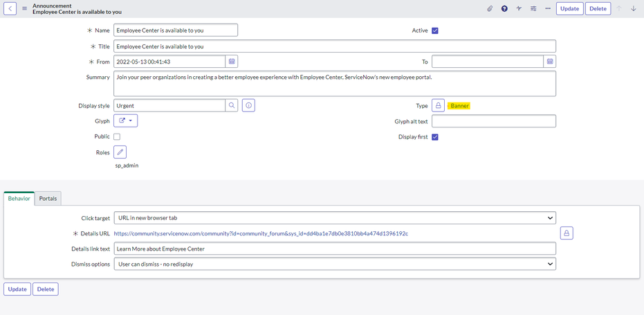Click into the Title input field
This screenshot has width=644, height=315.
335,46
